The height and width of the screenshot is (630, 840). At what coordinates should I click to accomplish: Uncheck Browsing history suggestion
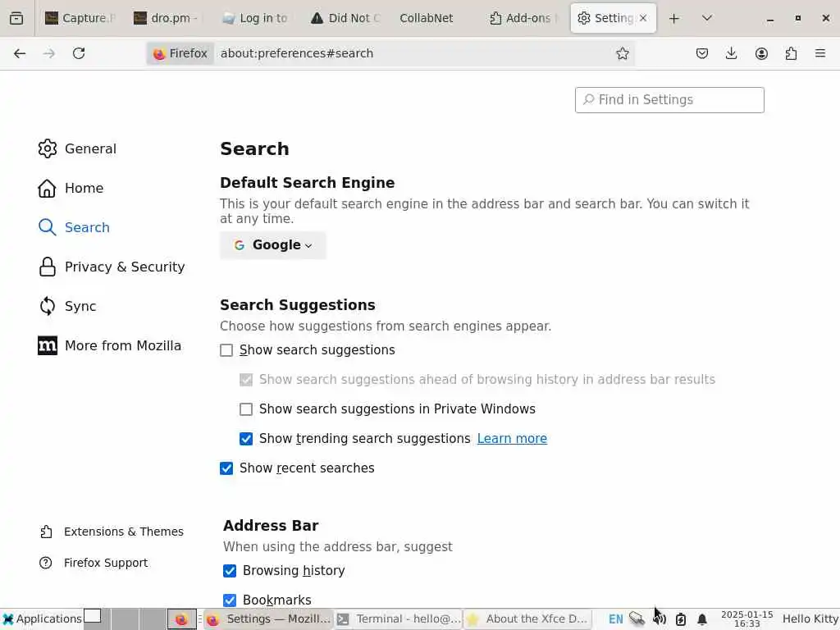coord(230,571)
